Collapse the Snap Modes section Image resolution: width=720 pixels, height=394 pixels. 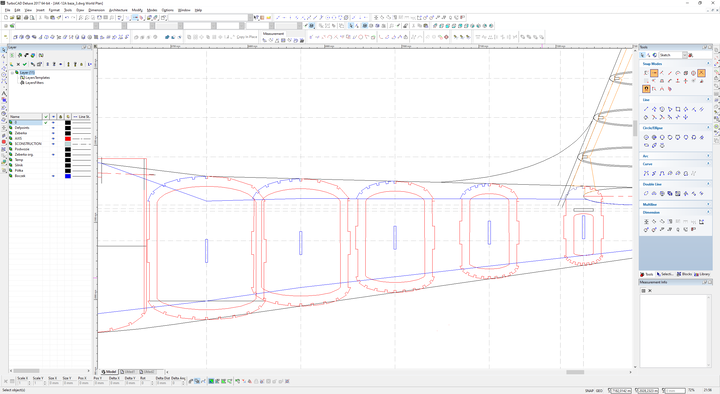pos(708,64)
